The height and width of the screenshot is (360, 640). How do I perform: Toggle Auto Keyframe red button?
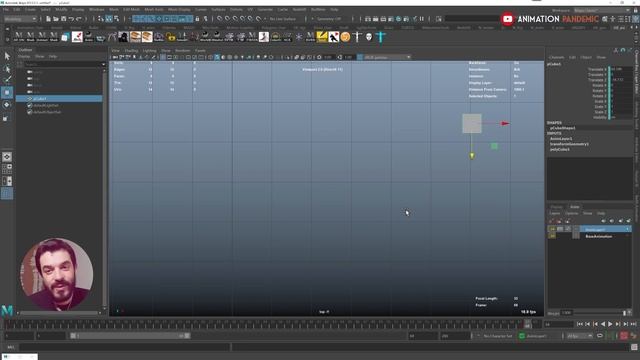pyautogui.click(x=624, y=336)
